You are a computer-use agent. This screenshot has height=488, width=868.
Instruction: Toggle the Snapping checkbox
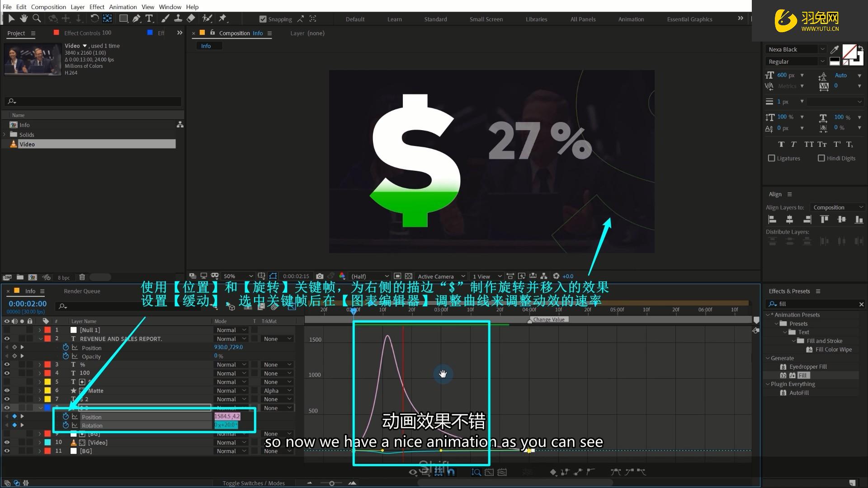(263, 19)
